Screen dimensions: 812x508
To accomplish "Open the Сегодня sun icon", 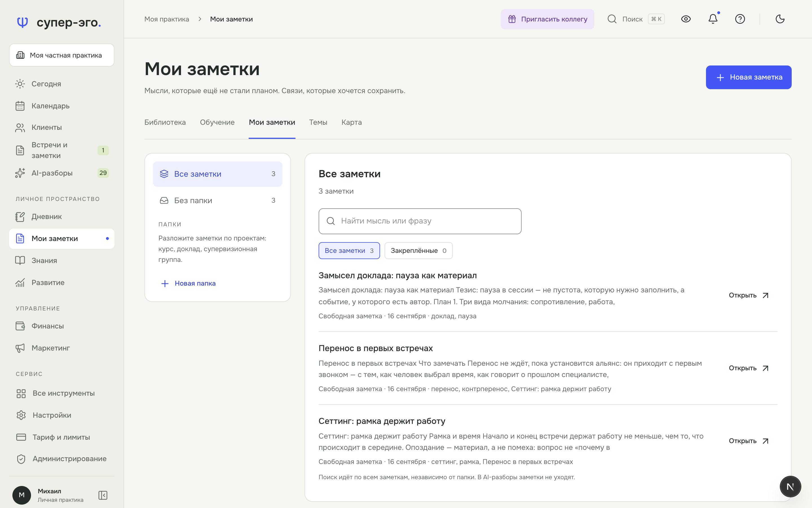I will point(20,84).
